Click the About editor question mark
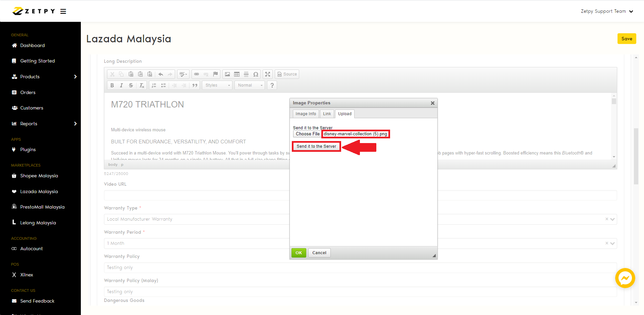Screen dimensions: 644x315 [x=272, y=85]
